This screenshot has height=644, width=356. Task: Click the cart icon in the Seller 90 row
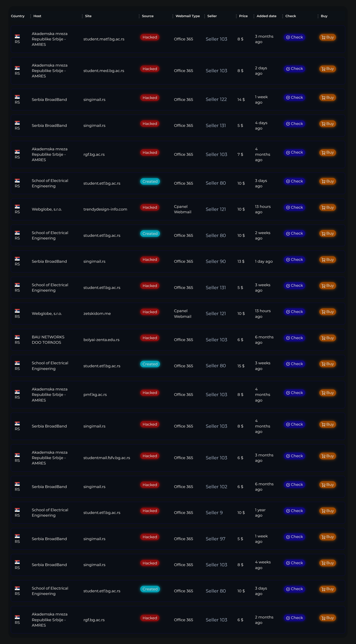tap(323, 260)
